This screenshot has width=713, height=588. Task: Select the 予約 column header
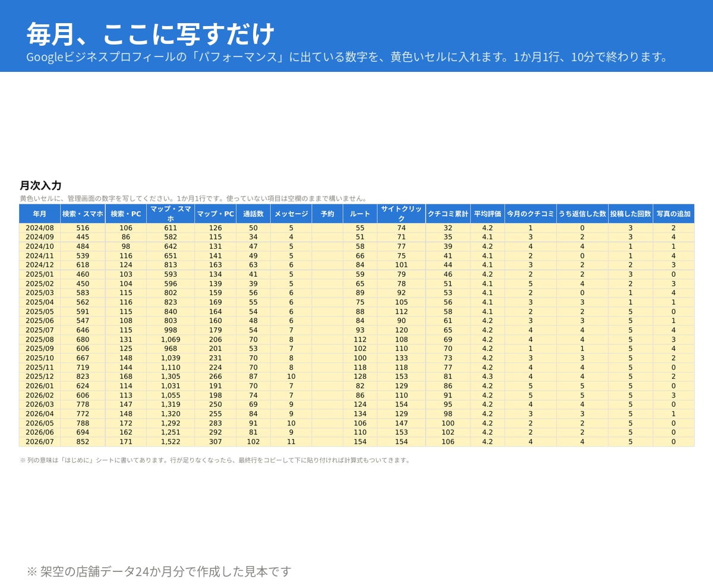click(327, 214)
